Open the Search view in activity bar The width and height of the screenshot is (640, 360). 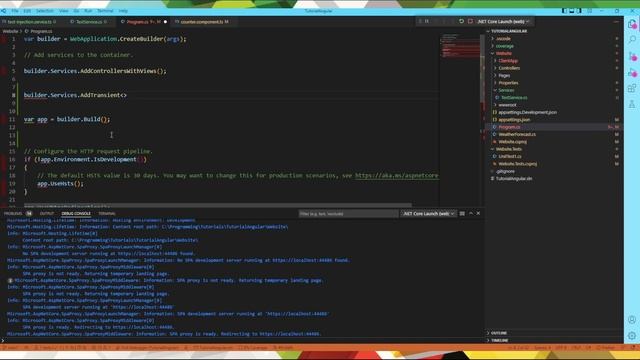(x=632, y=40)
